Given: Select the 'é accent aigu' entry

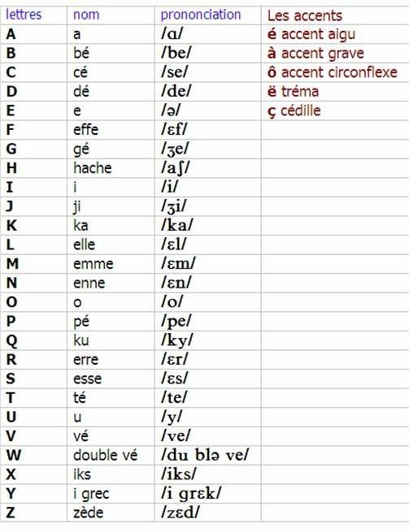Looking at the screenshot, I should pos(311,34).
